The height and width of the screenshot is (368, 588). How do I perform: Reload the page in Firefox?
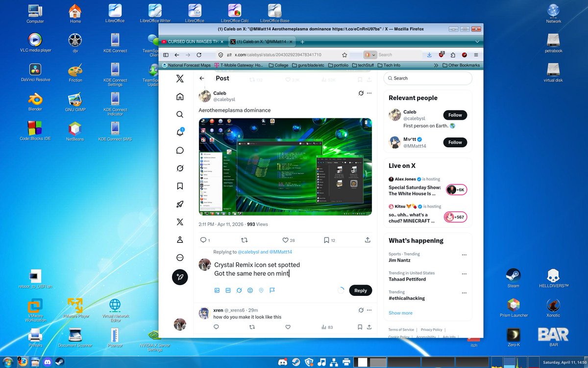click(x=200, y=55)
